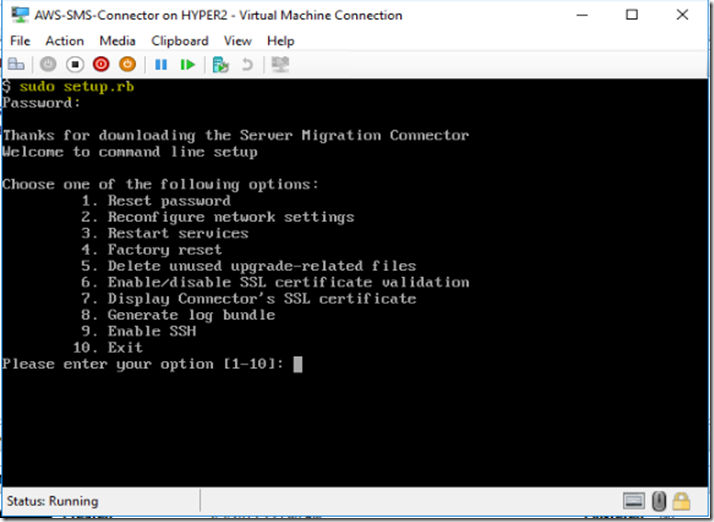The height and width of the screenshot is (522, 714).
Task: Click the 'Status: Running' text
Action: click(52, 501)
